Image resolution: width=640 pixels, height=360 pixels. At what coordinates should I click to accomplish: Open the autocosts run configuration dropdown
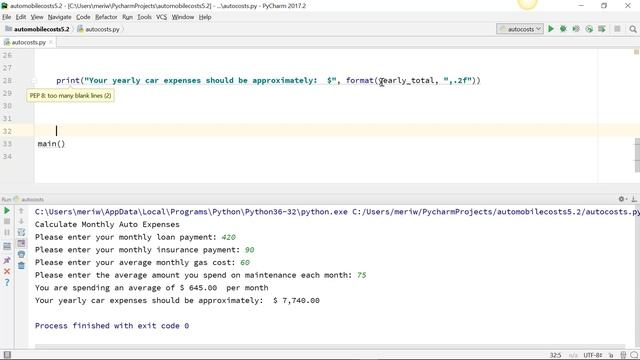point(520,29)
